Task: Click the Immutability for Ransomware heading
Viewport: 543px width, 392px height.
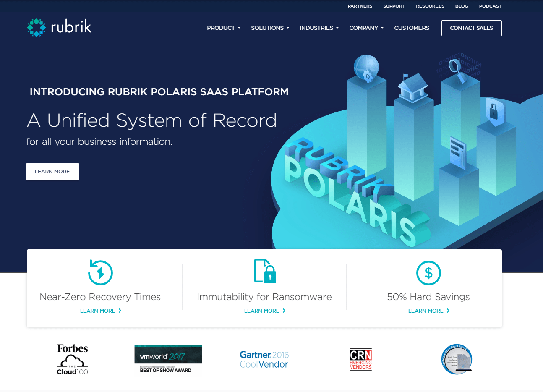Action: point(264,297)
